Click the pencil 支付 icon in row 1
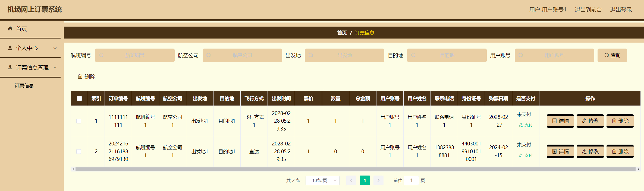This screenshot has width=644, height=191. click(x=521, y=125)
